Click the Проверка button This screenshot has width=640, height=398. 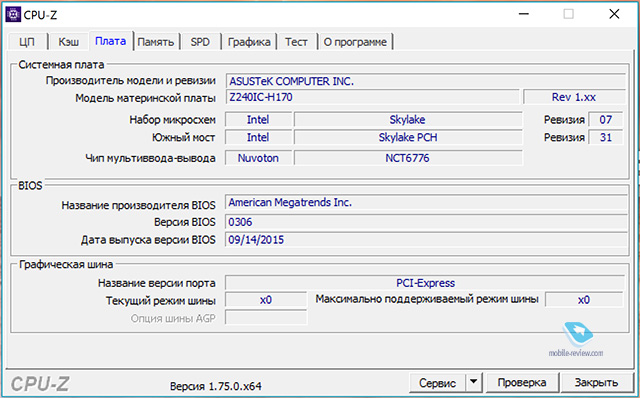[522, 383]
